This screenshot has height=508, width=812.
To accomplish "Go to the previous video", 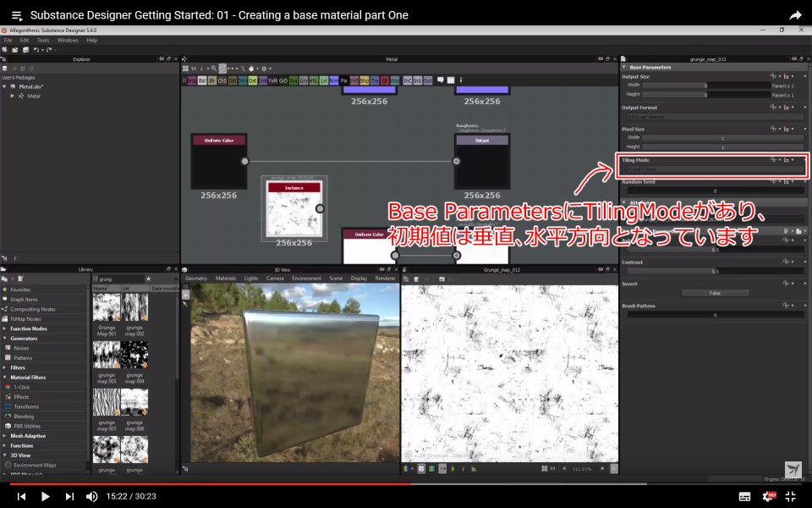I will 21,496.
